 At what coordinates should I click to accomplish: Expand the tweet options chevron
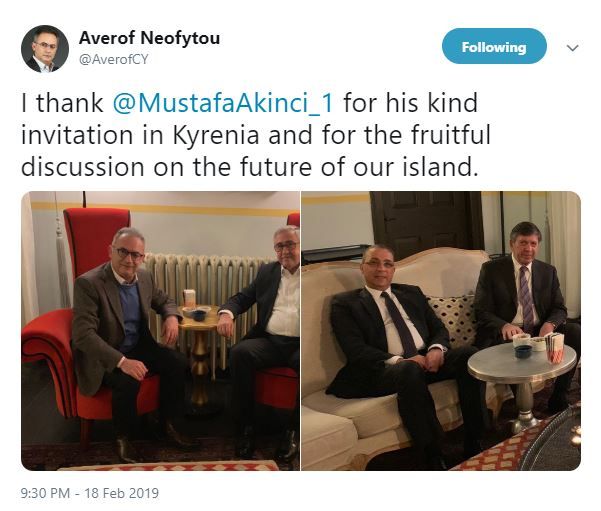[572, 48]
